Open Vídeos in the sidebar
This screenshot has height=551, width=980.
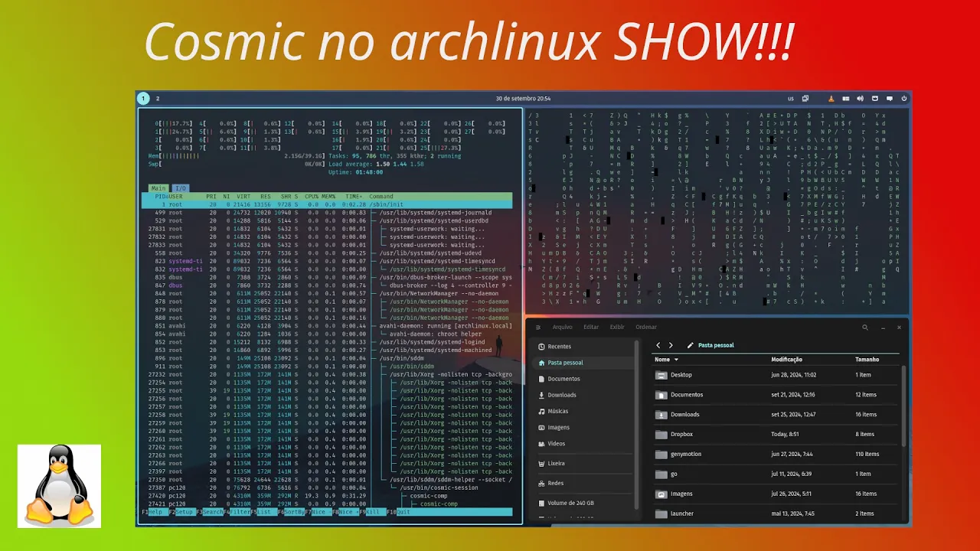pyautogui.click(x=583, y=443)
